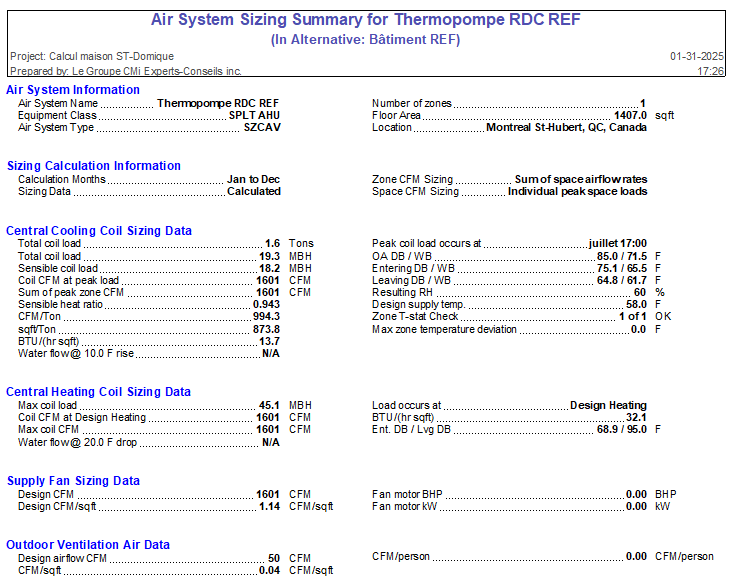This screenshot has width=741, height=584.
Task: Select the 'Supply Fan Sizing Data' heading
Action: pyautogui.click(x=73, y=481)
